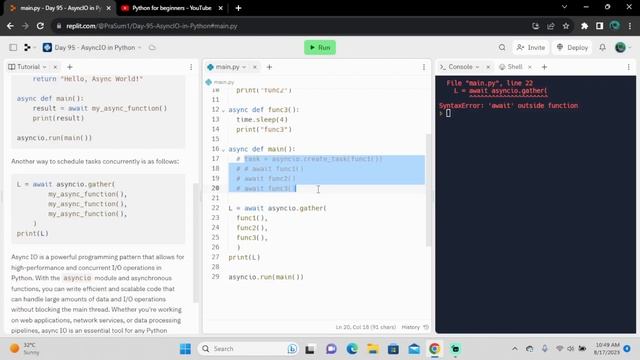
Task: Open the Console pane three-dot menu
Action: [629, 67]
